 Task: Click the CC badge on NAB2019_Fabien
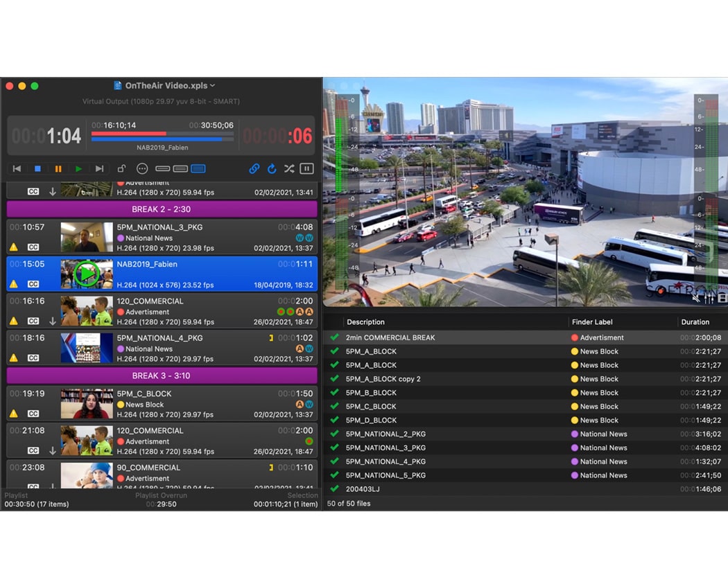click(33, 284)
